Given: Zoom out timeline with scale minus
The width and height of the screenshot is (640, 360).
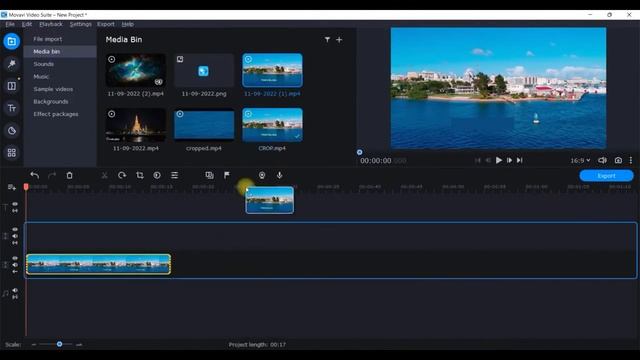Looking at the screenshot, I should coord(33,344).
